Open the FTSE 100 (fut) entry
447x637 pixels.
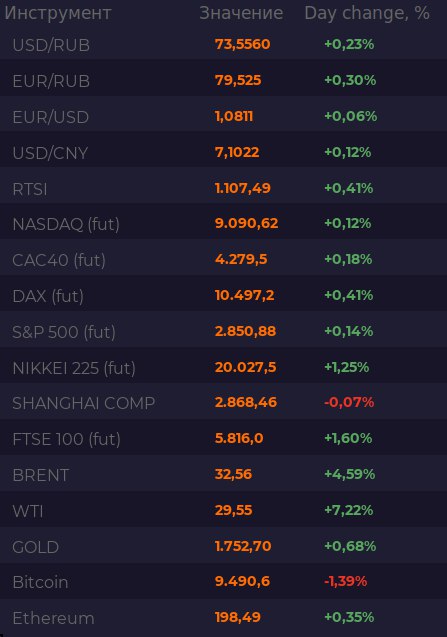click(66, 439)
